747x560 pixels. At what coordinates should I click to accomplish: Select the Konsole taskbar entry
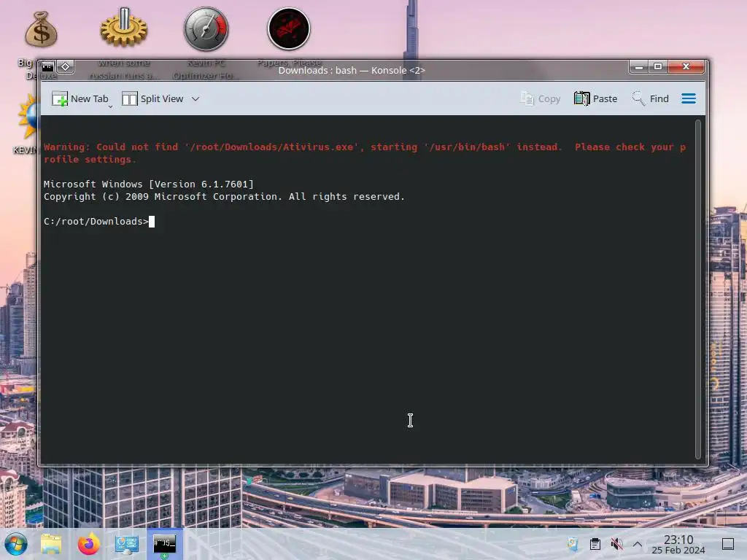pyautogui.click(x=164, y=544)
